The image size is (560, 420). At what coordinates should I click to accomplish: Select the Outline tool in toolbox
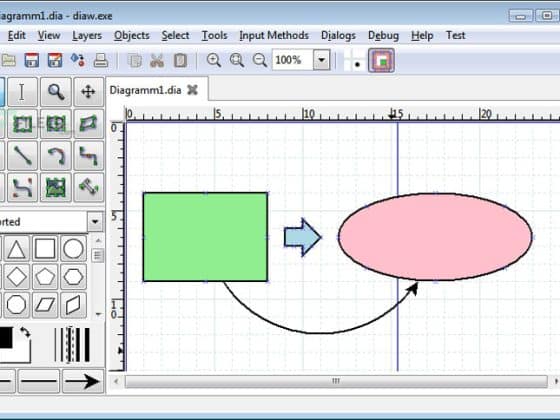click(89, 188)
